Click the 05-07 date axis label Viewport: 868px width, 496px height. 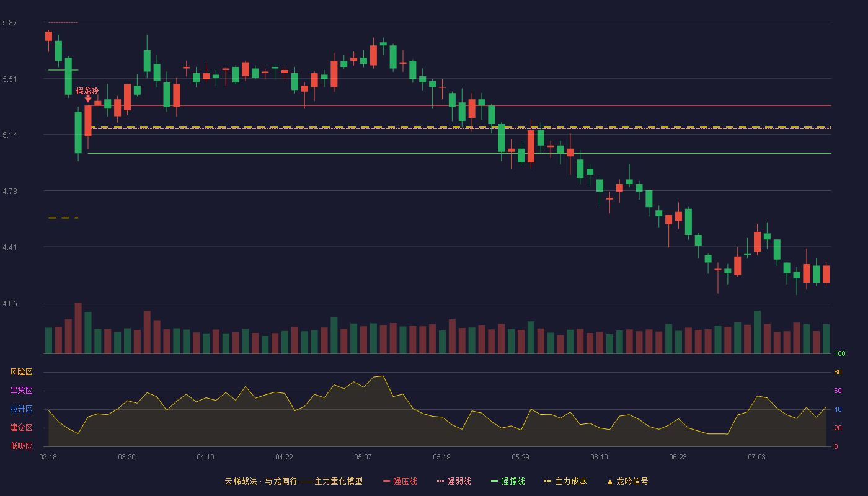coord(363,457)
